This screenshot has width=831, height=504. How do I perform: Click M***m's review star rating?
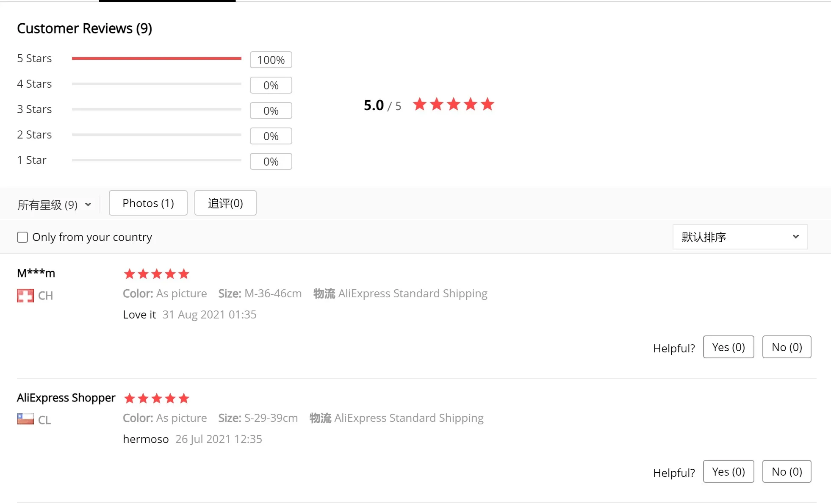coord(156,274)
